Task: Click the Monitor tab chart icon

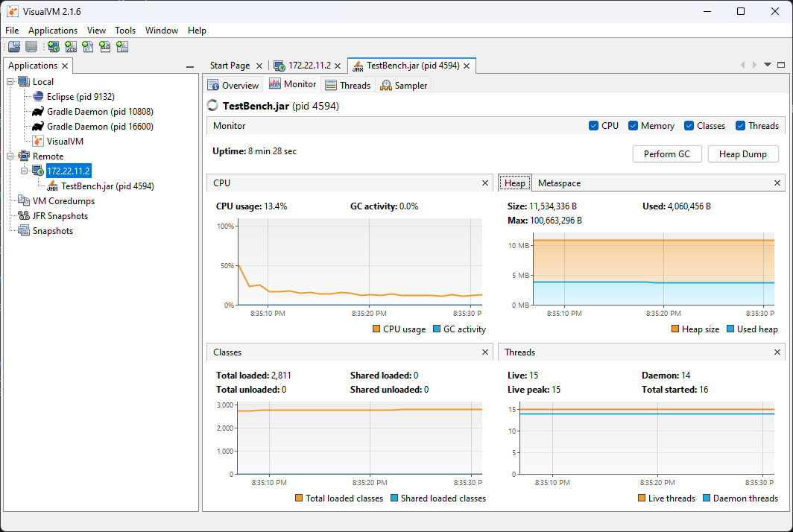Action: tap(275, 84)
